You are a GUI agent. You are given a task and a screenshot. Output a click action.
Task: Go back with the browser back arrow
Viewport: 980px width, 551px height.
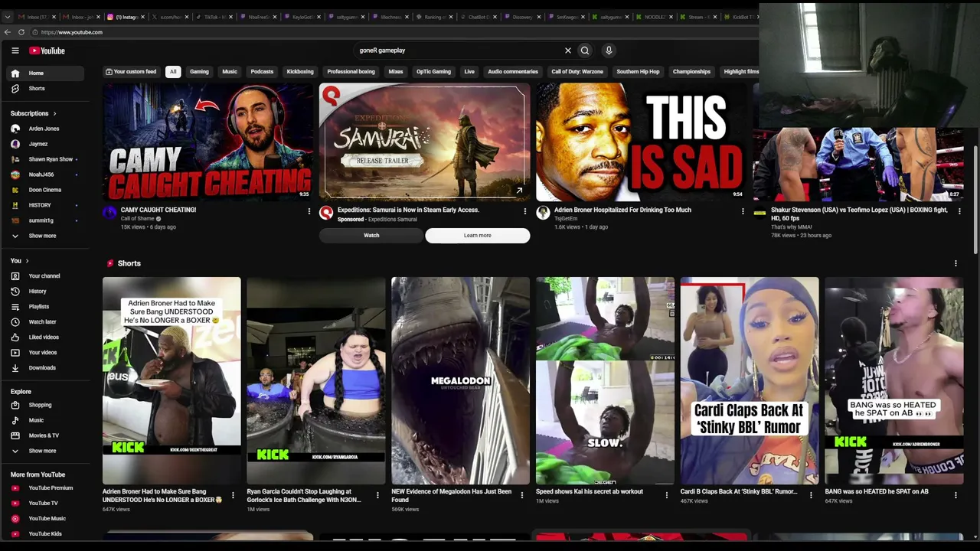8,32
